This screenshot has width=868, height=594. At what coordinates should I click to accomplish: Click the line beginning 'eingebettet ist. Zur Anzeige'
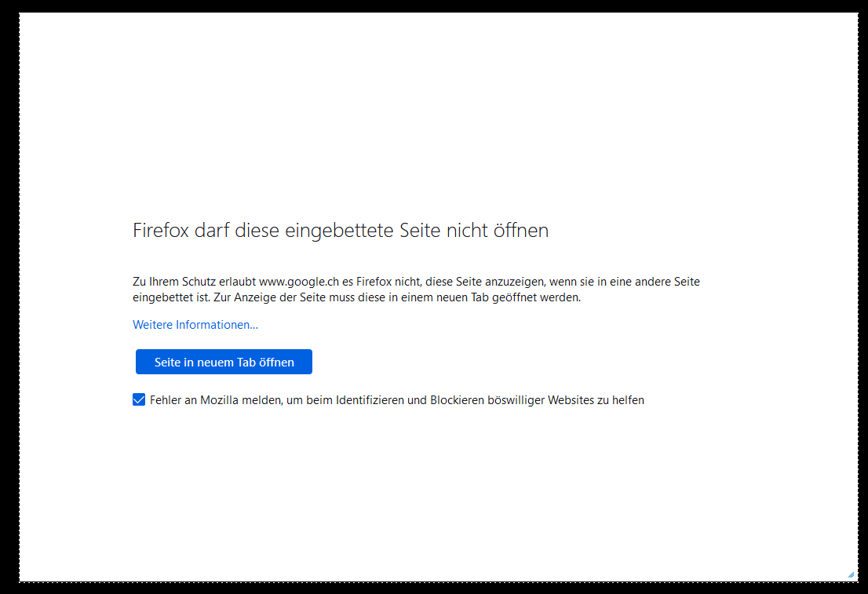[356, 298]
